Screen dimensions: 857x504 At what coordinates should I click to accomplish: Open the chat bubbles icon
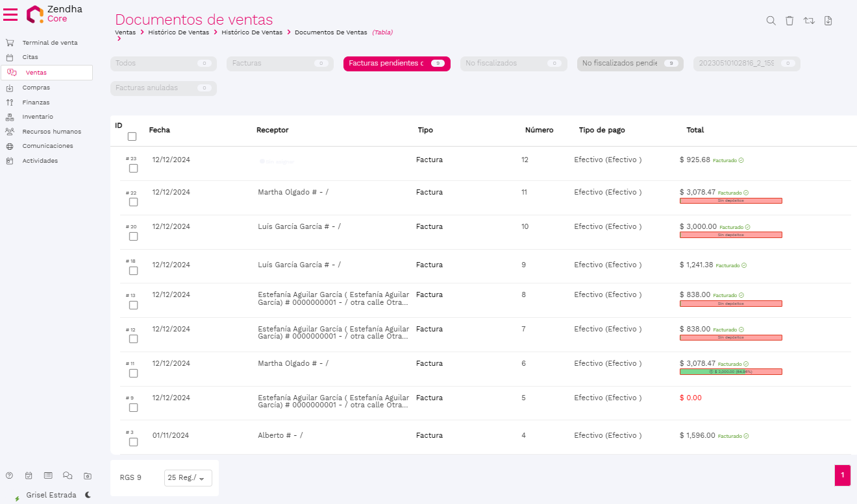pyautogui.click(x=68, y=475)
